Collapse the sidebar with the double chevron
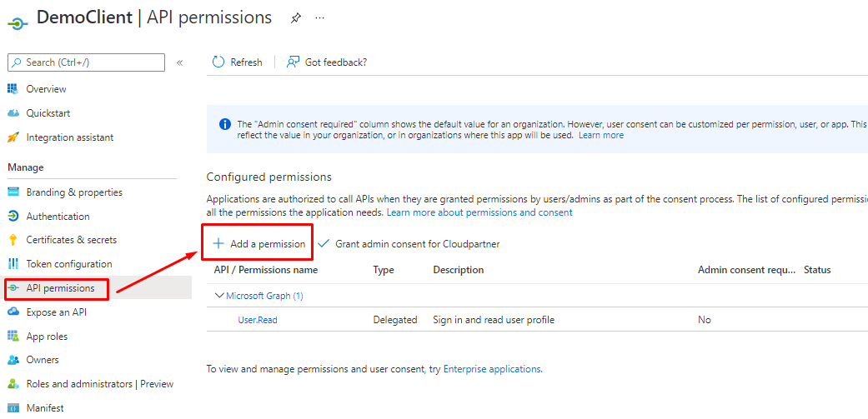868x419 pixels. coord(180,62)
